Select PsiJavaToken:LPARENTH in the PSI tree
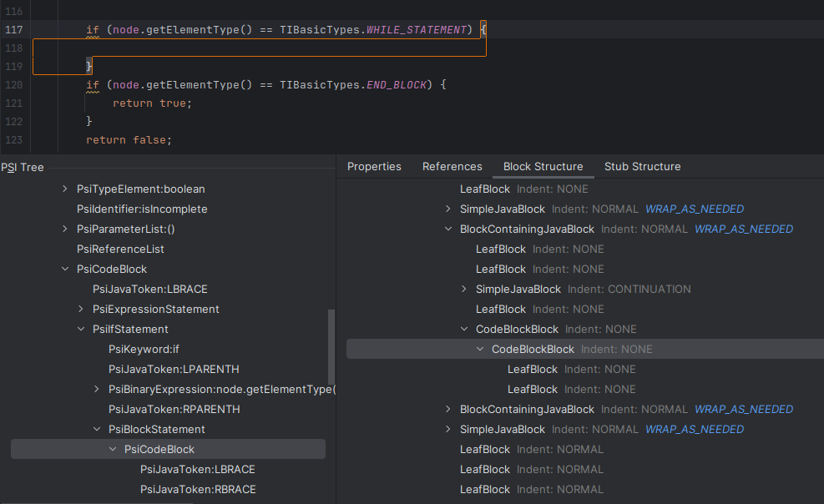This screenshot has width=824, height=504. (174, 369)
